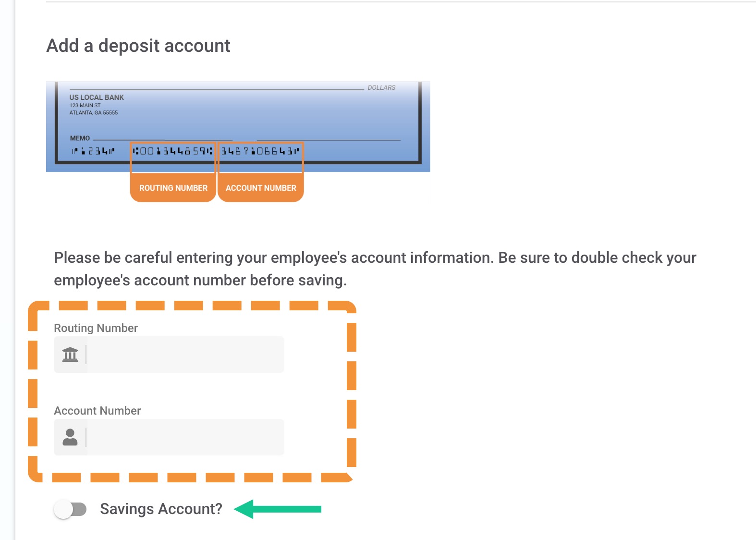Click the orange ACCOUNT NUMBER callout
The image size is (756, 540).
pos(261,188)
